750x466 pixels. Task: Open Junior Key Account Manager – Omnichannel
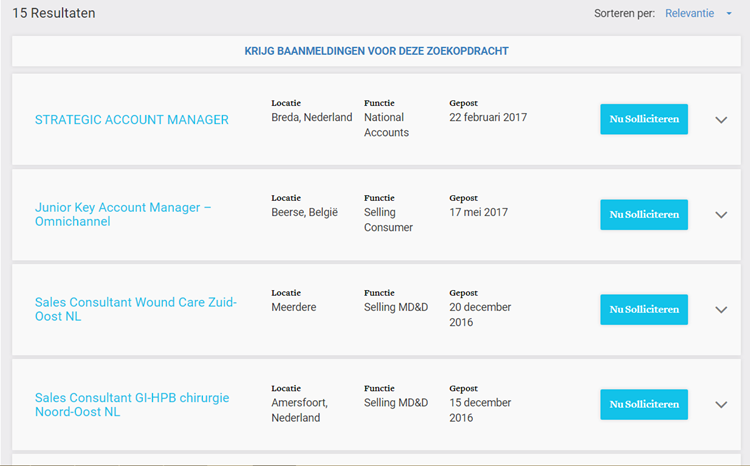[x=123, y=214]
